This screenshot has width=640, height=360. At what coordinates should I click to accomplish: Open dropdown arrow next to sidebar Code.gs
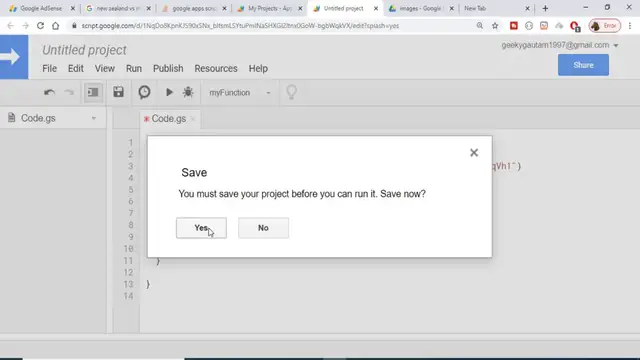tap(94, 118)
